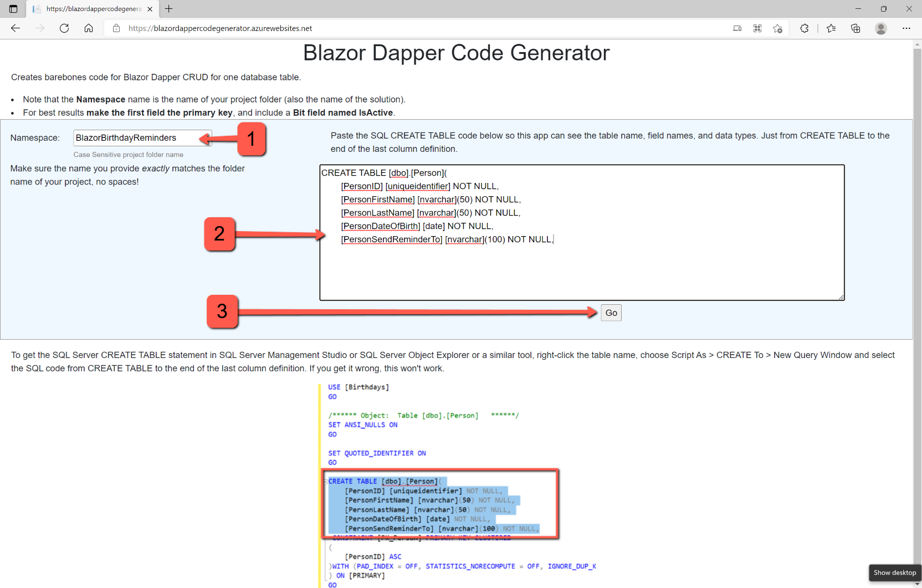This screenshot has width=922, height=588.
Task: View site security via the lock icon
Action: click(x=116, y=28)
